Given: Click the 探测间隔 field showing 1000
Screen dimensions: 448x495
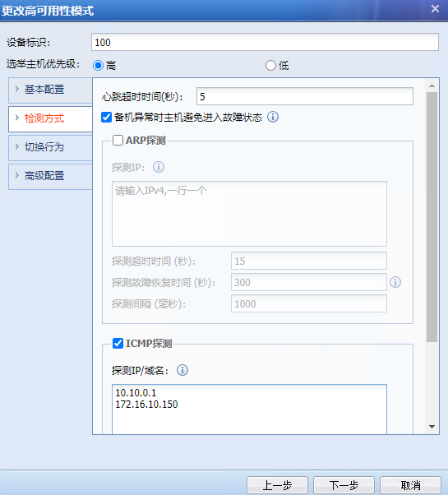Looking at the screenshot, I should tap(309, 303).
